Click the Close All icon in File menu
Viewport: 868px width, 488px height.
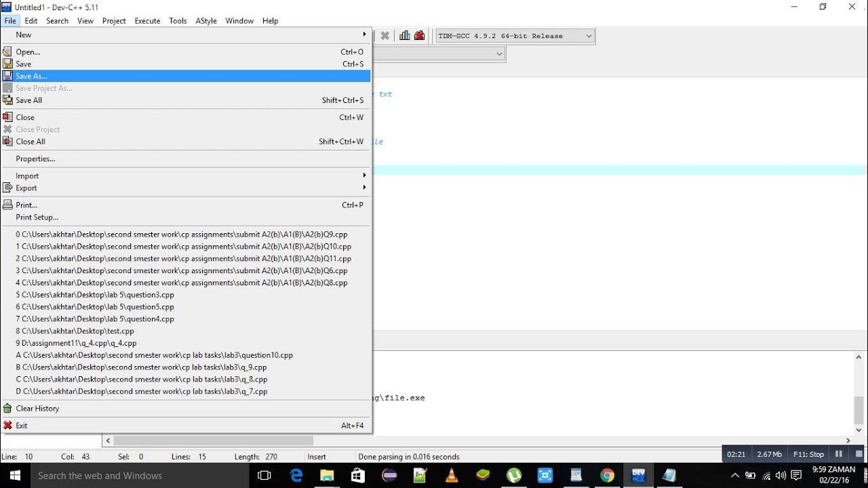(7, 141)
